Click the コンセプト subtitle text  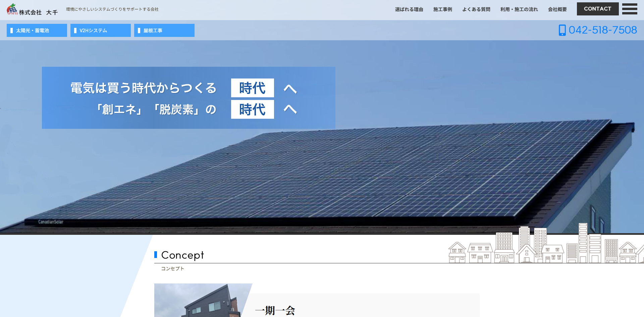[x=172, y=269]
